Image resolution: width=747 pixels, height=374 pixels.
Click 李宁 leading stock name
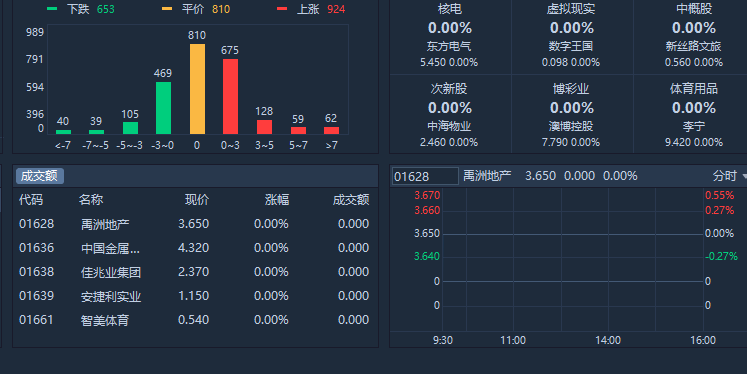694,126
